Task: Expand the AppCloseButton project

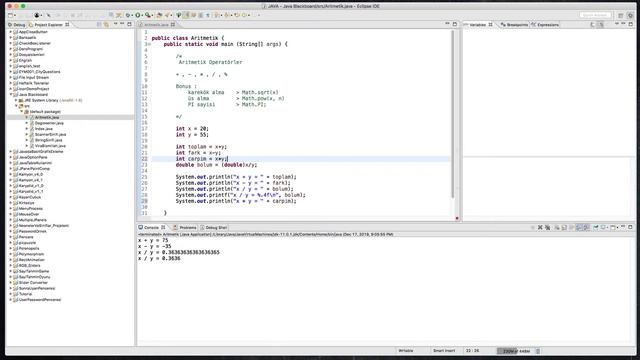Action: (x=10, y=31)
